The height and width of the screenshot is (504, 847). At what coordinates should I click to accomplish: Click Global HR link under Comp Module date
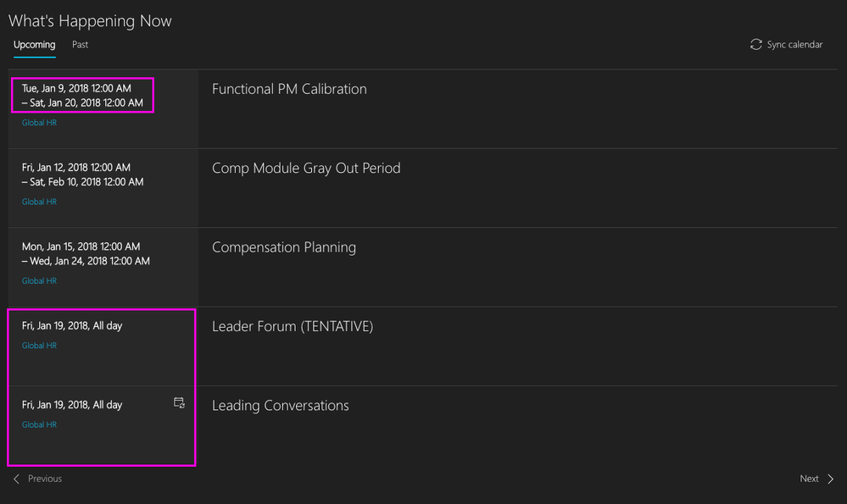pos(39,202)
